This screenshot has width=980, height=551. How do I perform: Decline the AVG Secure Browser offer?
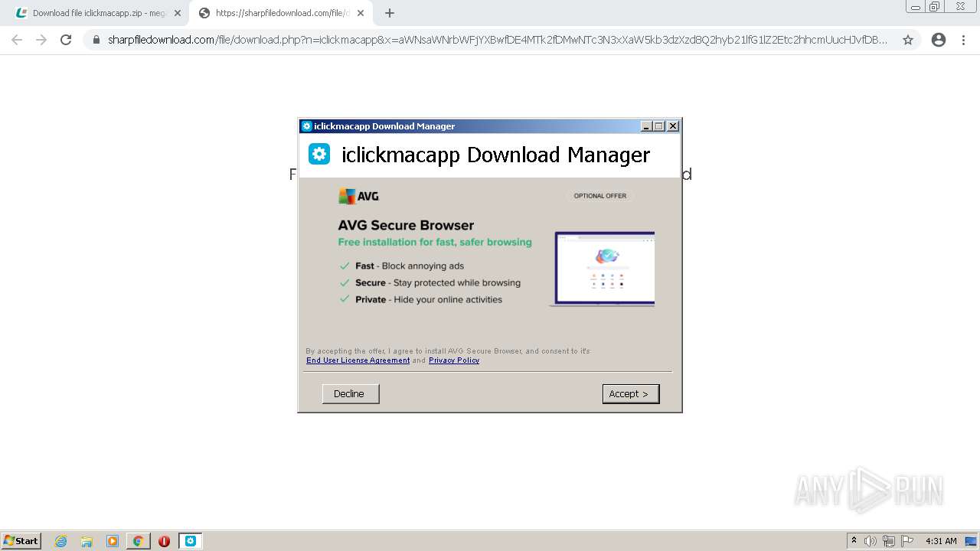tap(351, 393)
